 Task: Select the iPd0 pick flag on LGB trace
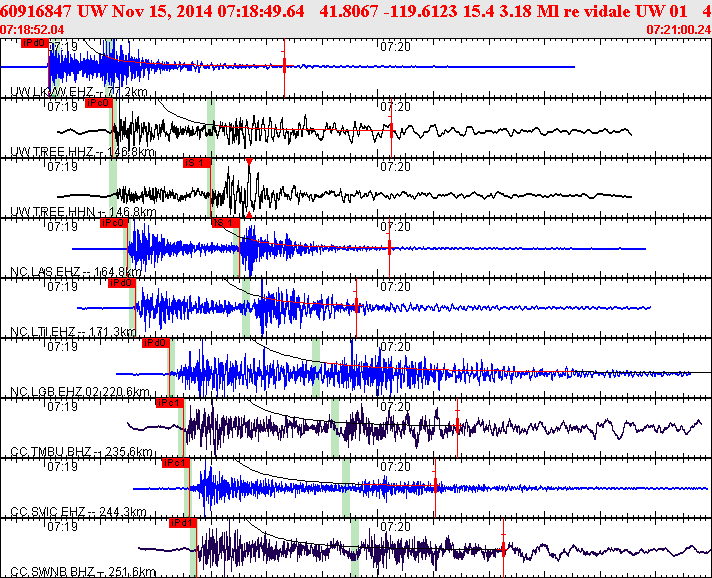coord(156,343)
